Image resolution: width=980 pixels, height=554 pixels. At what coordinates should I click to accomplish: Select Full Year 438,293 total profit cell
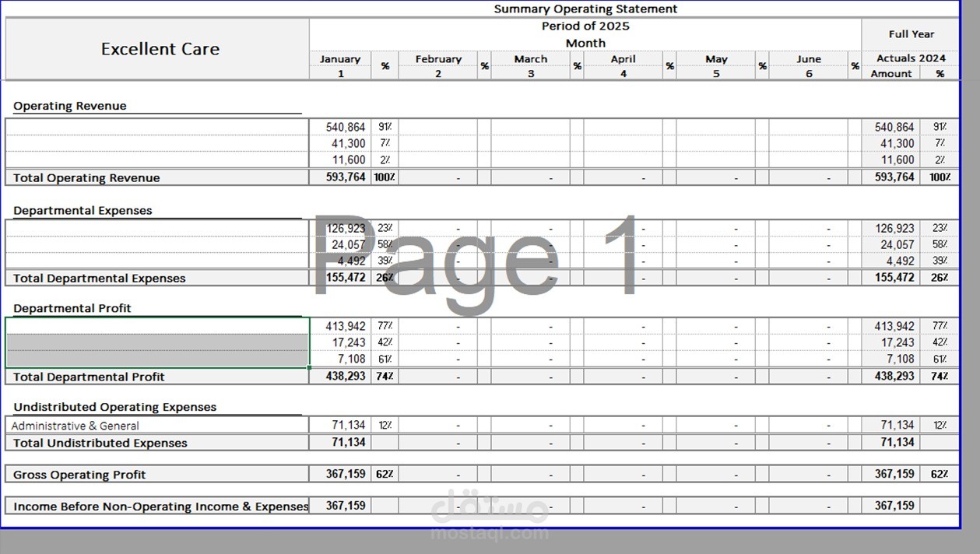[894, 377]
